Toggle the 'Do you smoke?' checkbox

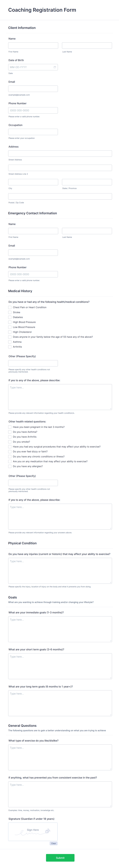click(x=10, y=441)
